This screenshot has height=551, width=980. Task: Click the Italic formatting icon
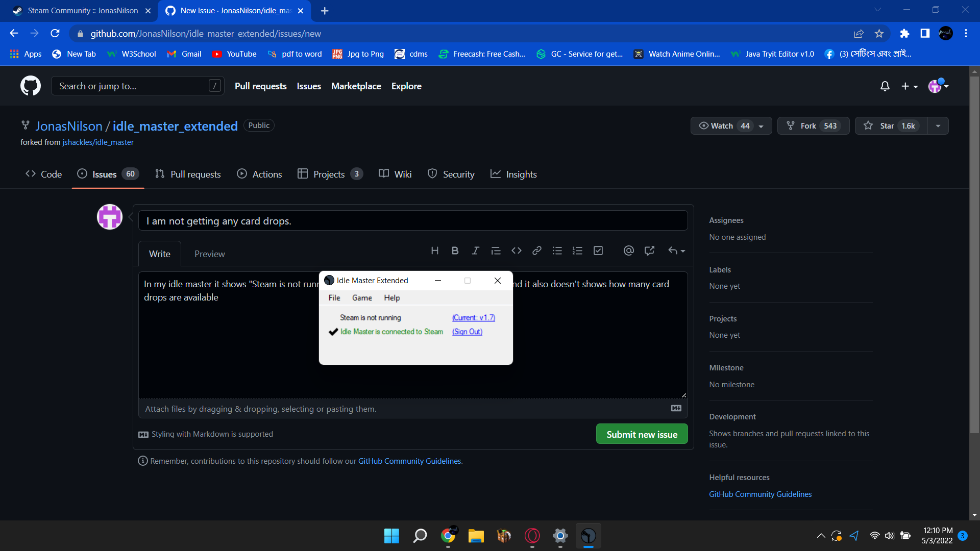click(475, 251)
